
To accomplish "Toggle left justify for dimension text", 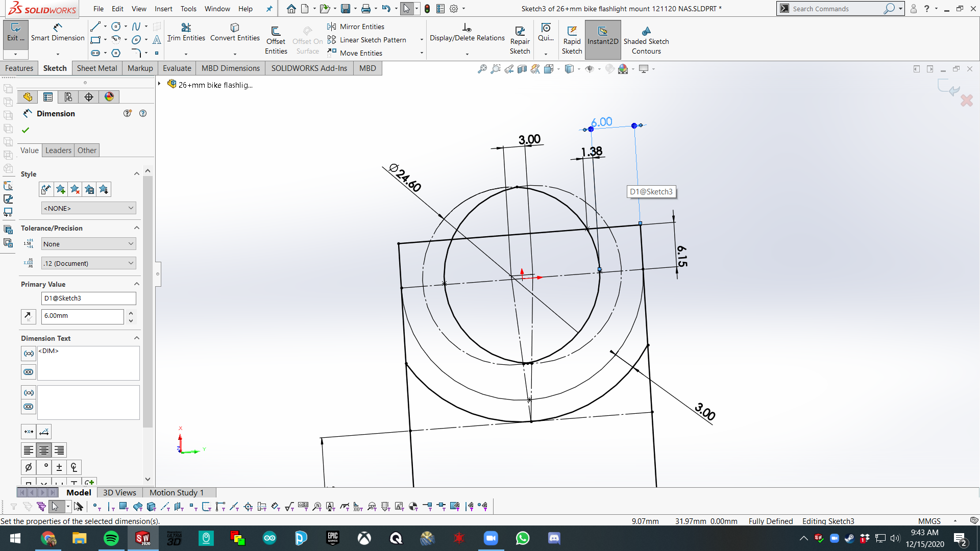I will point(29,450).
